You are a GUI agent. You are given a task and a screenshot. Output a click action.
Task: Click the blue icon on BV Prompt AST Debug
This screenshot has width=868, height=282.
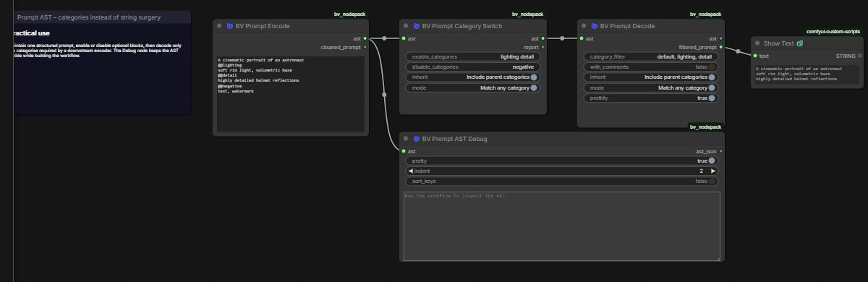coord(416,139)
